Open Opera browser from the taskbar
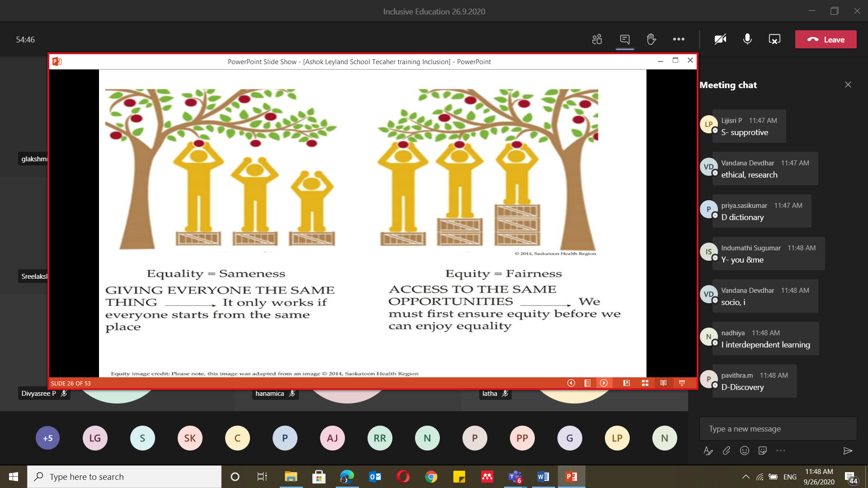 (x=403, y=477)
